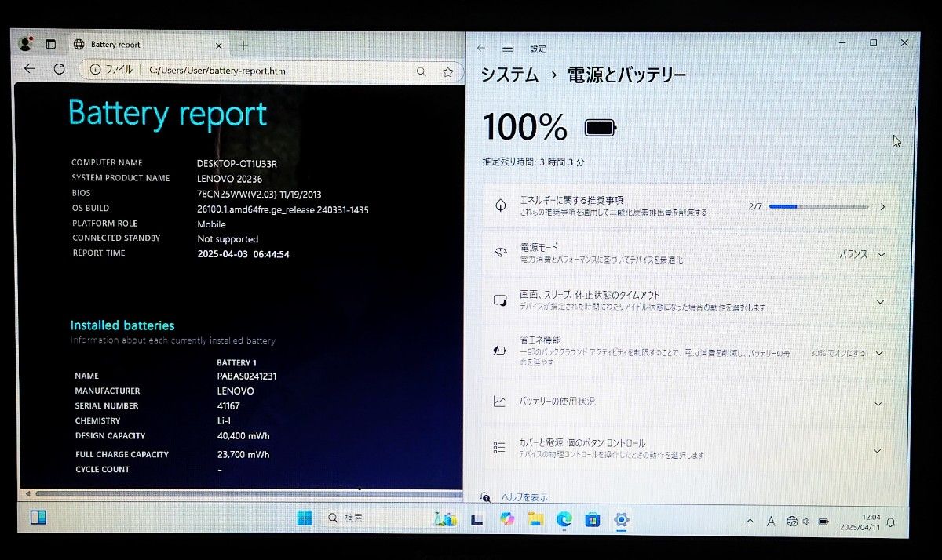
Task: Open the network globe tray icon
Action: pos(792,521)
